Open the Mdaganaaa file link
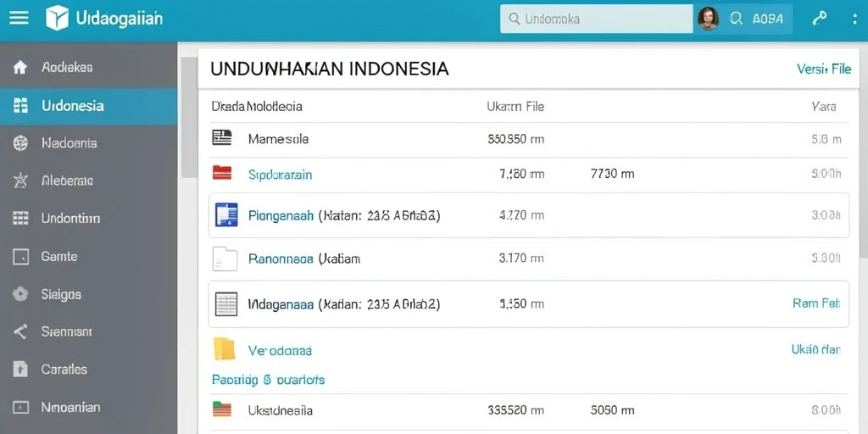 [x=281, y=304]
